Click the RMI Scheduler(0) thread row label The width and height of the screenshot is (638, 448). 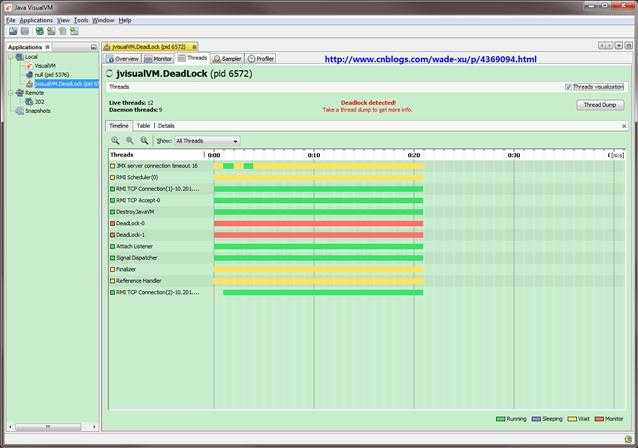(137, 177)
